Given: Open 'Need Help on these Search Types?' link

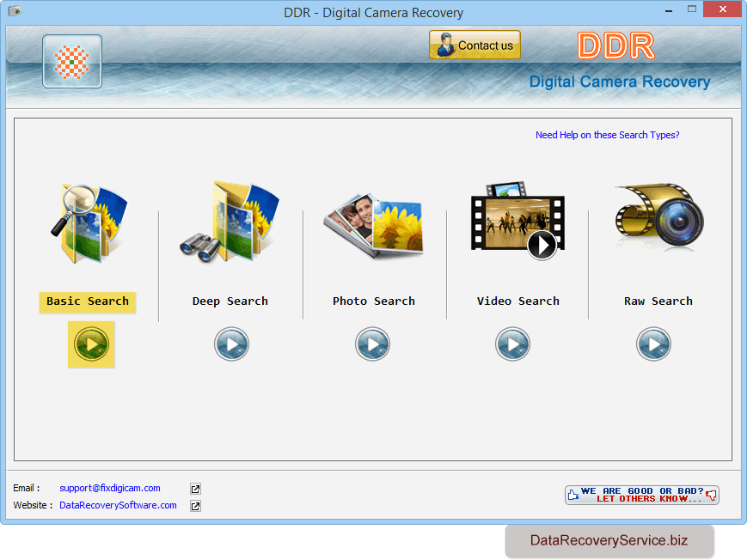Looking at the screenshot, I should (608, 135).
